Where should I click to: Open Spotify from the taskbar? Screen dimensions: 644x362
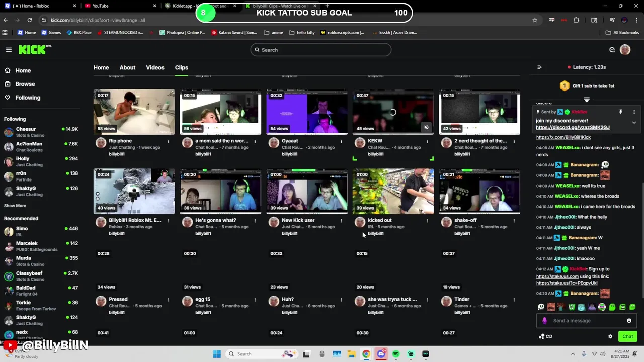coord(396,354)
